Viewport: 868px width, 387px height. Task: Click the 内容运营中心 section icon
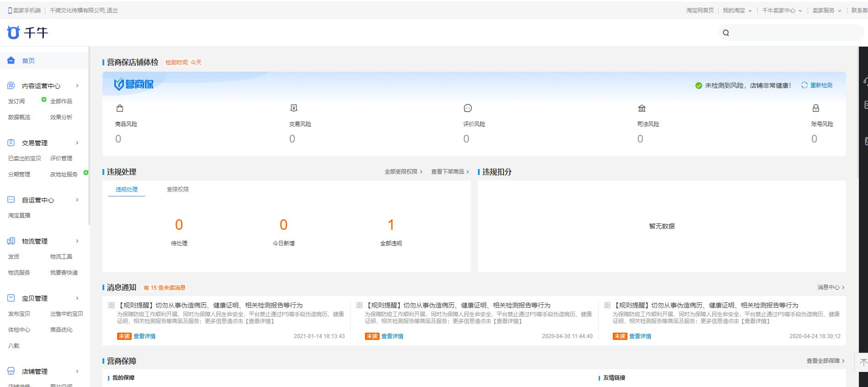[x=11, y=85]
